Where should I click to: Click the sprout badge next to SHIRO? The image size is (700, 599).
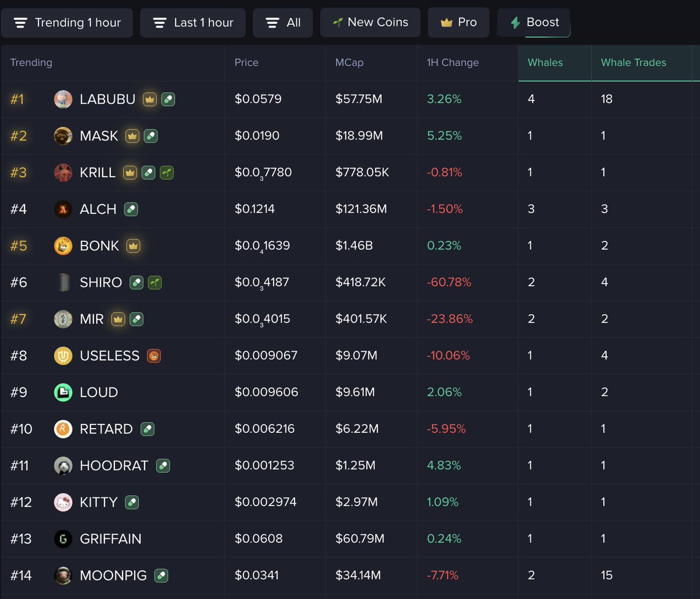click(155, 282)
